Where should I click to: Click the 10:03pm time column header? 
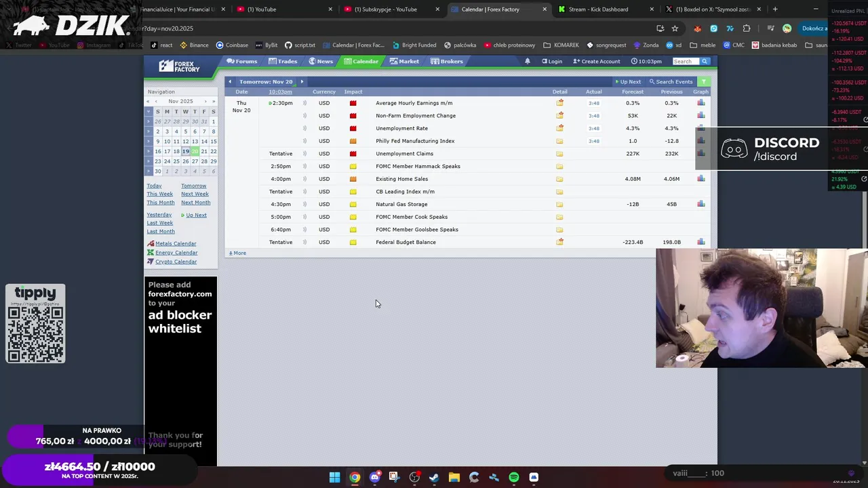point(280,92)
